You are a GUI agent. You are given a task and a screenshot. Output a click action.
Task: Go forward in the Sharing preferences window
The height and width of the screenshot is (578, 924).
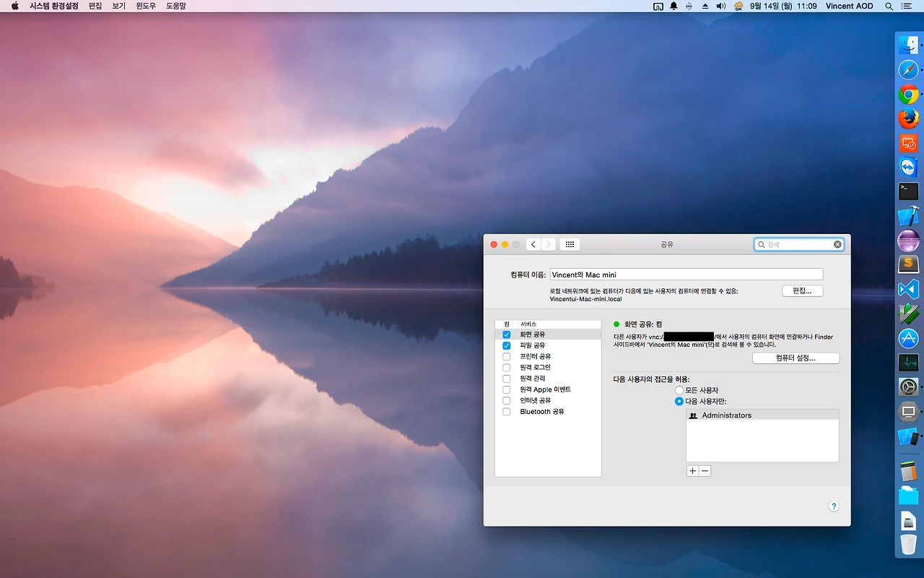coord(549,244)
